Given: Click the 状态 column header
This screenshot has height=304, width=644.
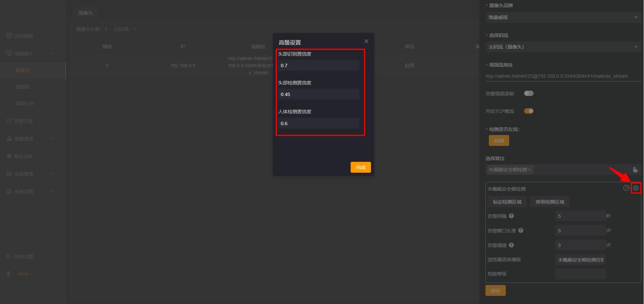Looking at the screenshot, I should coord(409,46).
